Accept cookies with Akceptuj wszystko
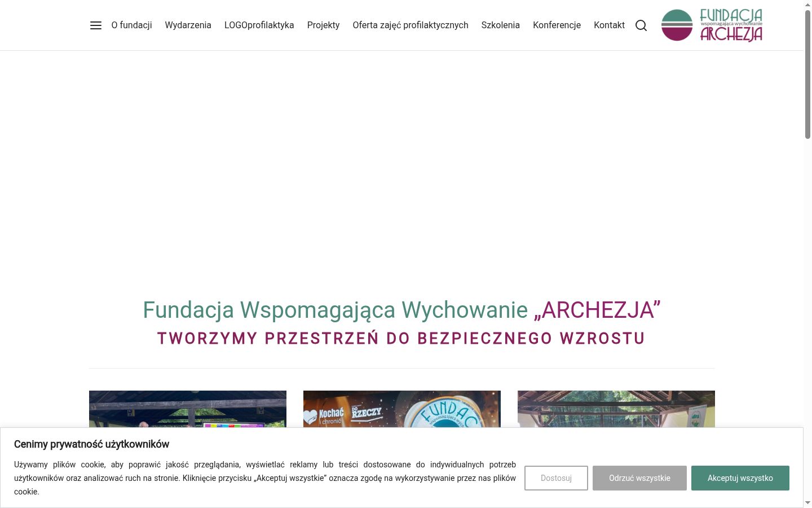Screen dimensions: 812x508 pos(740,478)
